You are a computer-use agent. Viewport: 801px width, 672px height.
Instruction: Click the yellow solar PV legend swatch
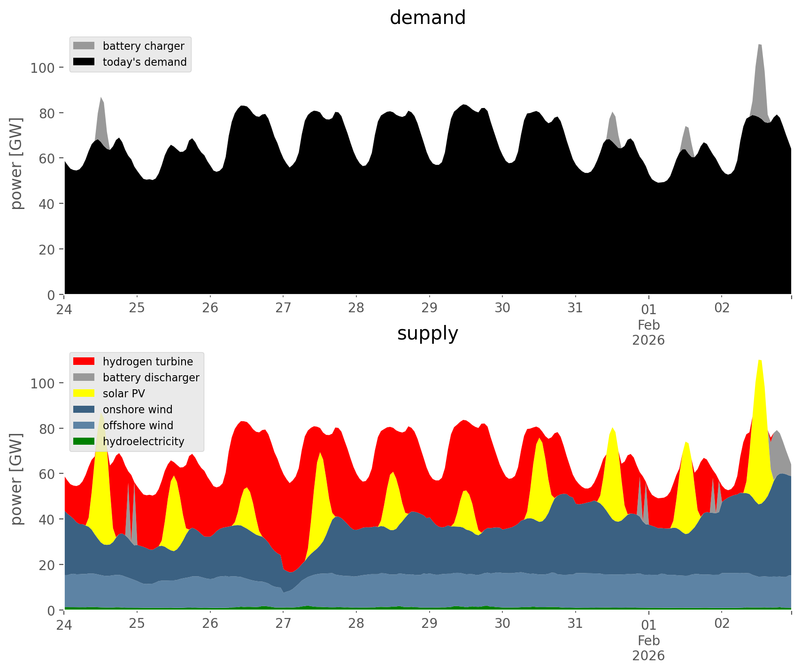click(x=84, y=394)
